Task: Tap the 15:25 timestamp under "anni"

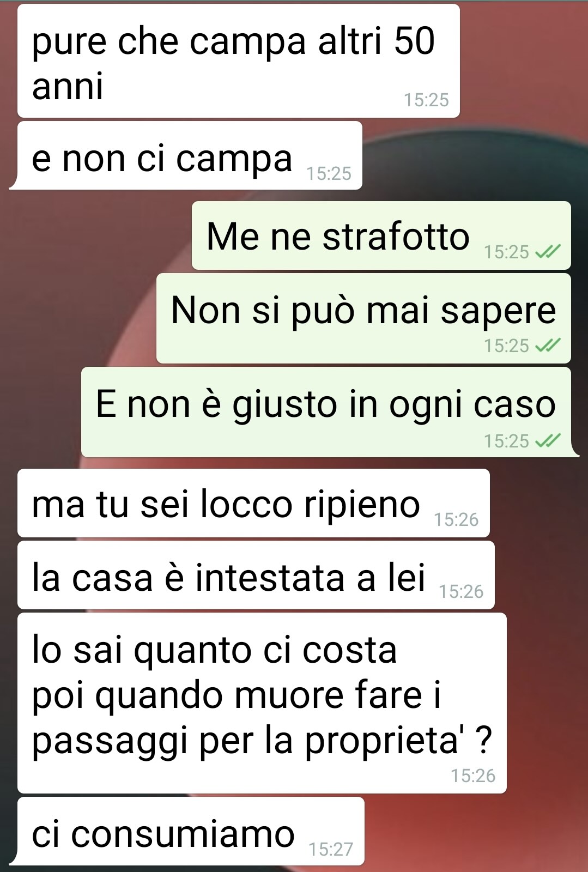Action: pos(426,100)
